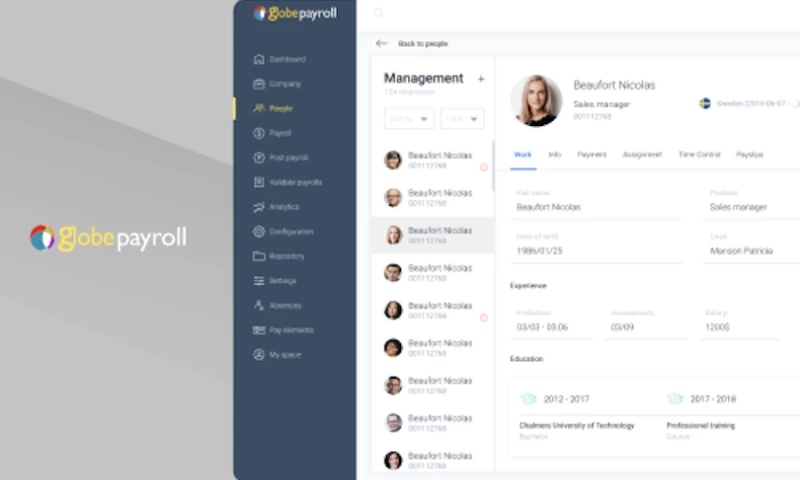The height and width of the screenshot is (480, 800).
Task: Click the Post payroll icon
Action: pos(259,158)
